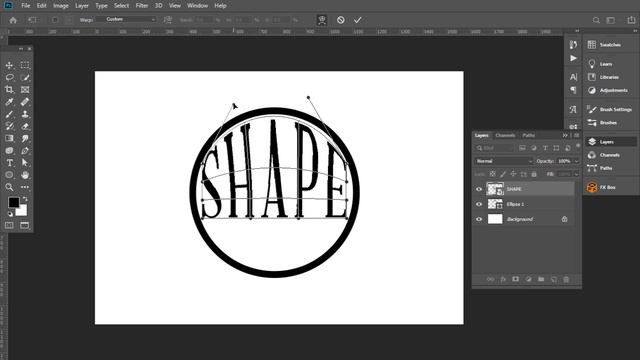
Task: Click the share icon at top right
Action: (x=631, y=20)
